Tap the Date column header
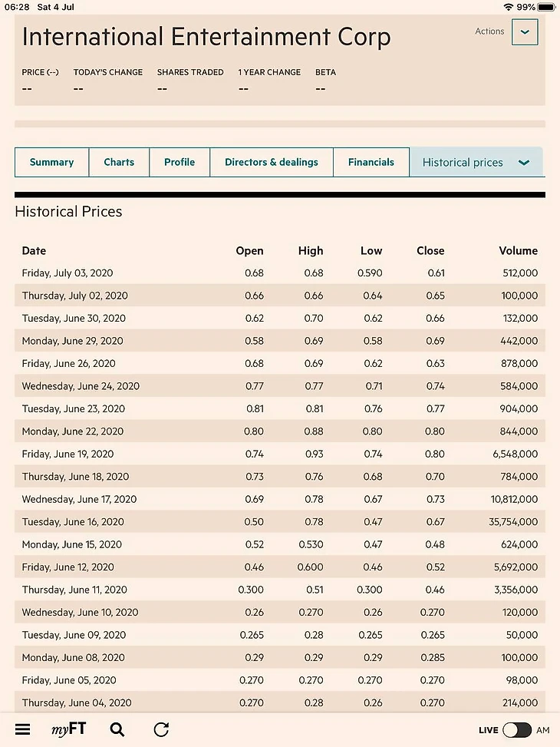 pyautogui.click(x=34, y=250)
